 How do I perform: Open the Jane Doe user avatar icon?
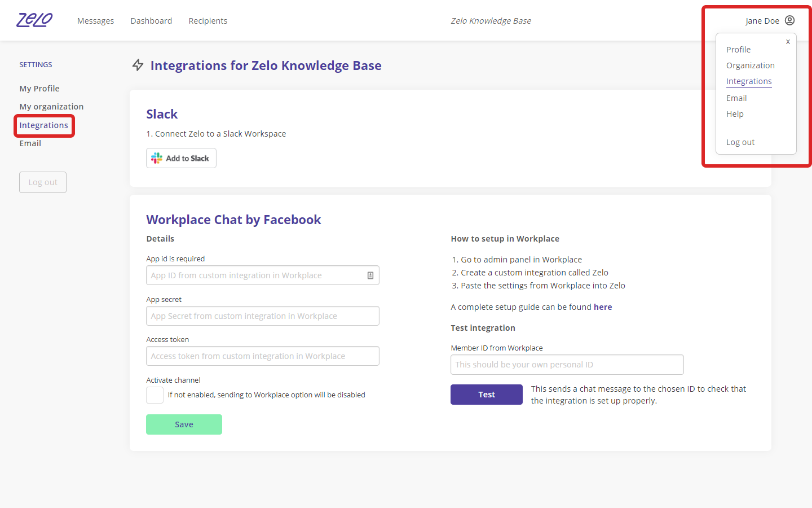[789, 20]
